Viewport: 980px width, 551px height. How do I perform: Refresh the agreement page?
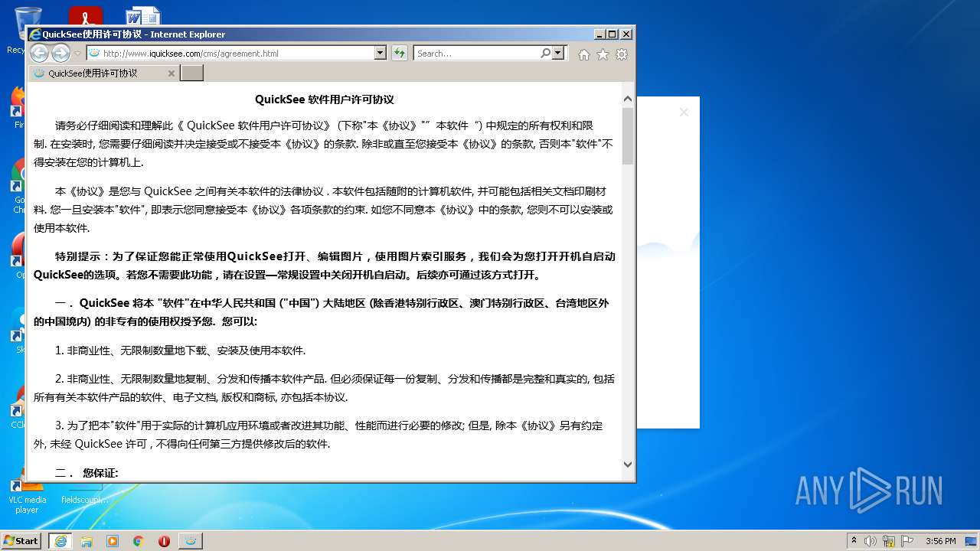click(x=399, y=53)
